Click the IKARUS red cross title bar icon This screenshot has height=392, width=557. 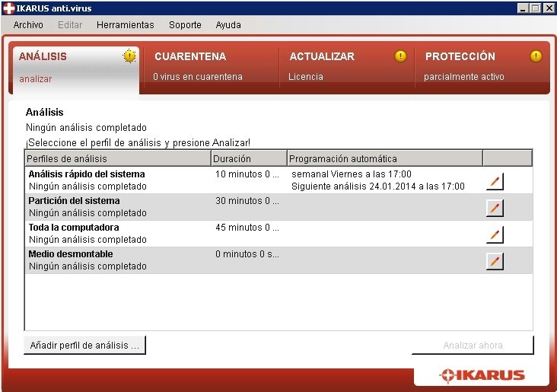click(8, 8)
